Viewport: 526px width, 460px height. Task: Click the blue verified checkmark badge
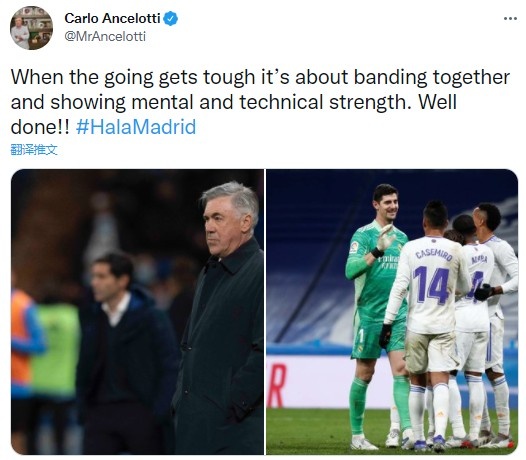[170, 18]
